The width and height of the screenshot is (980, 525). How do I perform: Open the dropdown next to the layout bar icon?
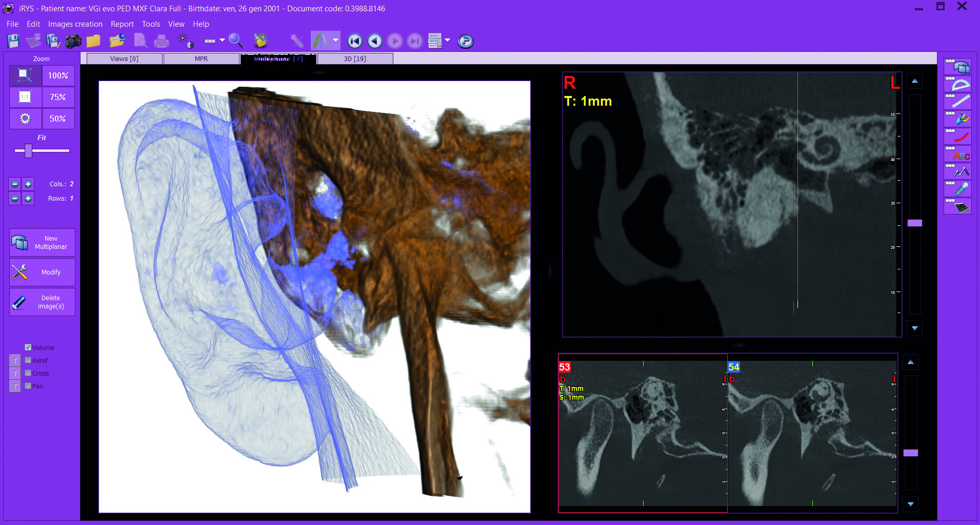click(x=222, y=40)
